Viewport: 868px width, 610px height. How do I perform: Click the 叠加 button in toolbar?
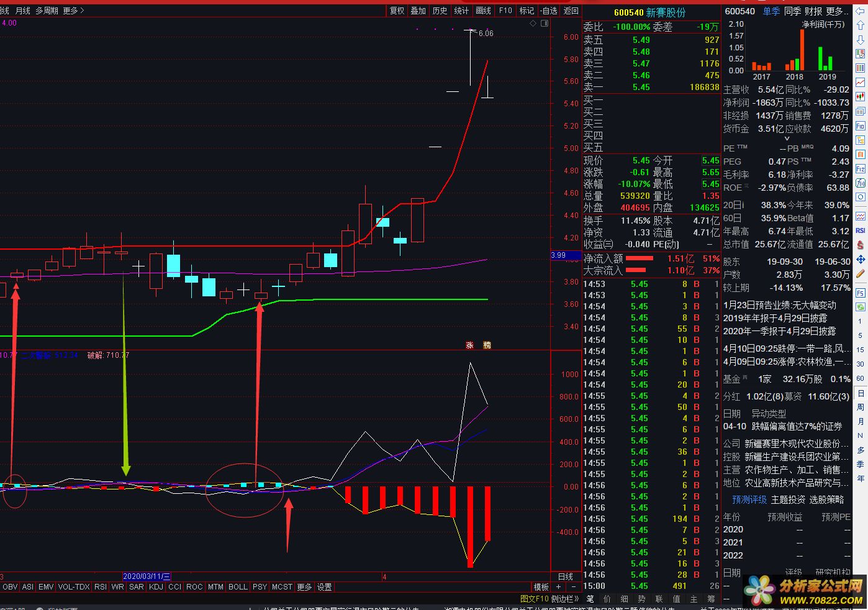coord(418,11)
